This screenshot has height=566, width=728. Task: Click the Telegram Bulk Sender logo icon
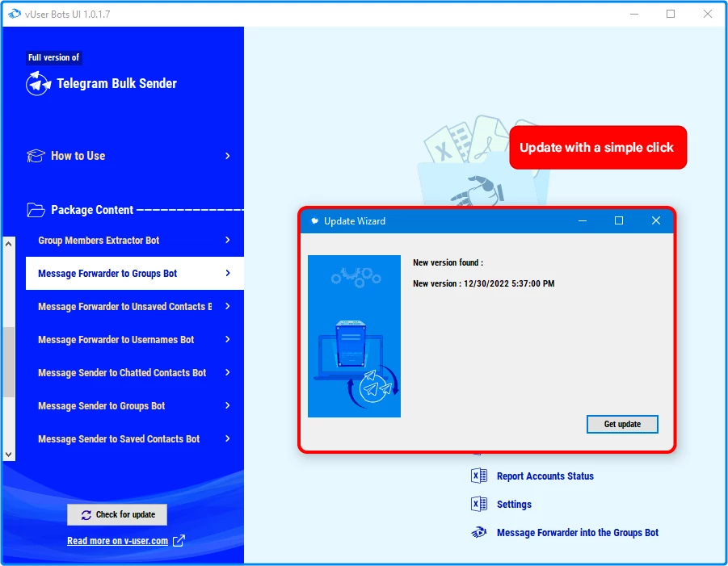[38, 83]
